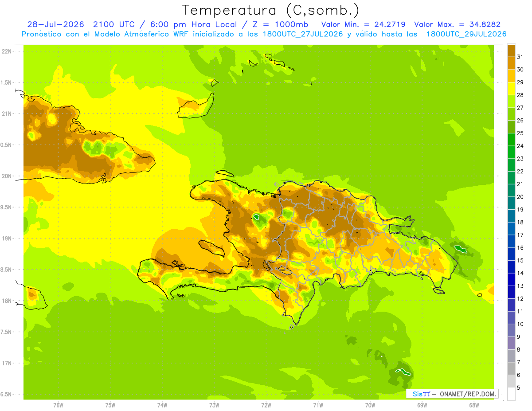This screenshot has height=411, width=532.
Task: Click the 'ONAMET/REP.DOM.' credit label
Action: (468, 394)
